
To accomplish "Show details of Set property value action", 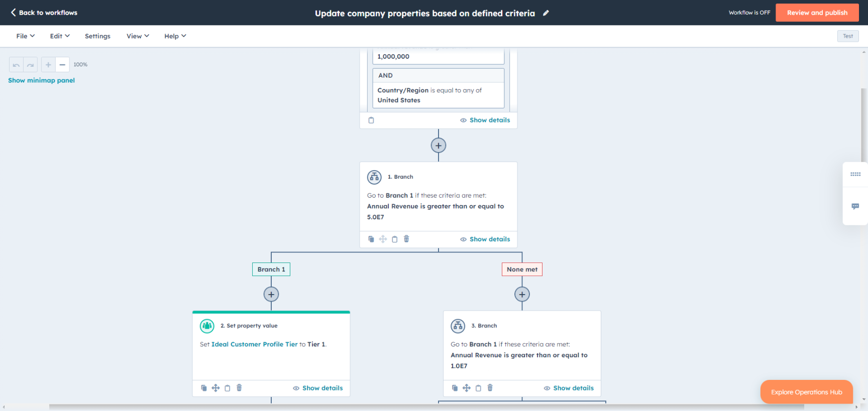I will pyautogui.click(x=317, y=388).
